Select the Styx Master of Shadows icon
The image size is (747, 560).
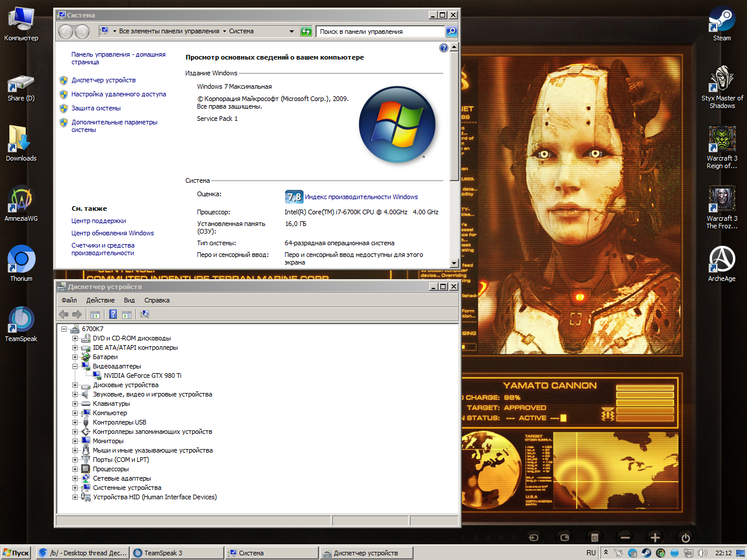722,87
